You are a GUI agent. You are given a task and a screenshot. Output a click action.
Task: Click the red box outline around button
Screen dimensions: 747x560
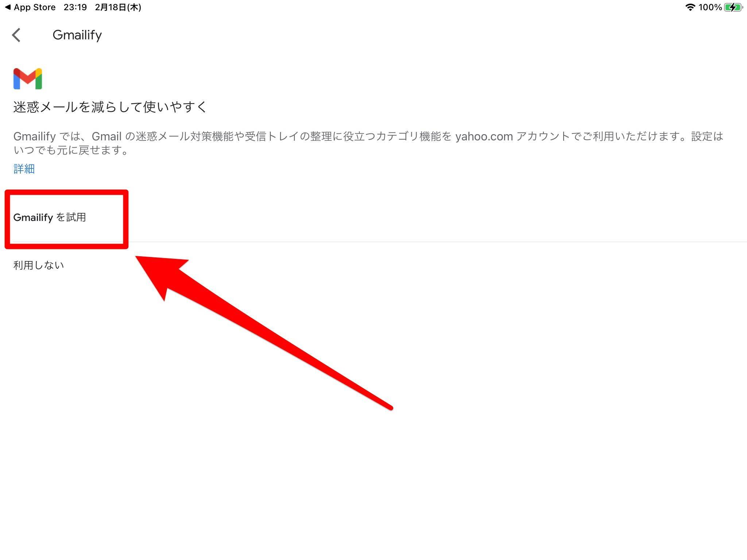tap(66, 218)
